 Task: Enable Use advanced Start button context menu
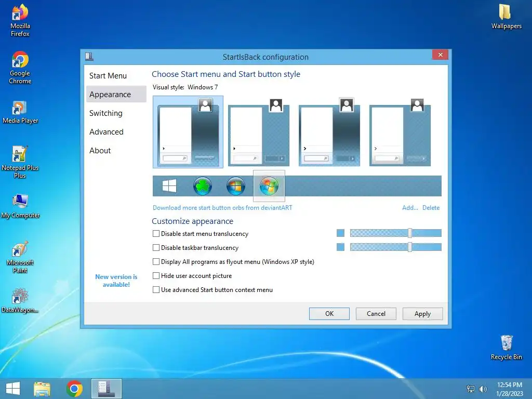pyautogui.click(x=156, y=290)
